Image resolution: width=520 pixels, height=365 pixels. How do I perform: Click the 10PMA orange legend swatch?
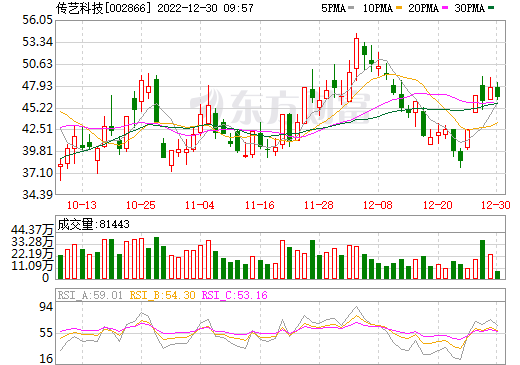(x=399, y=8)
